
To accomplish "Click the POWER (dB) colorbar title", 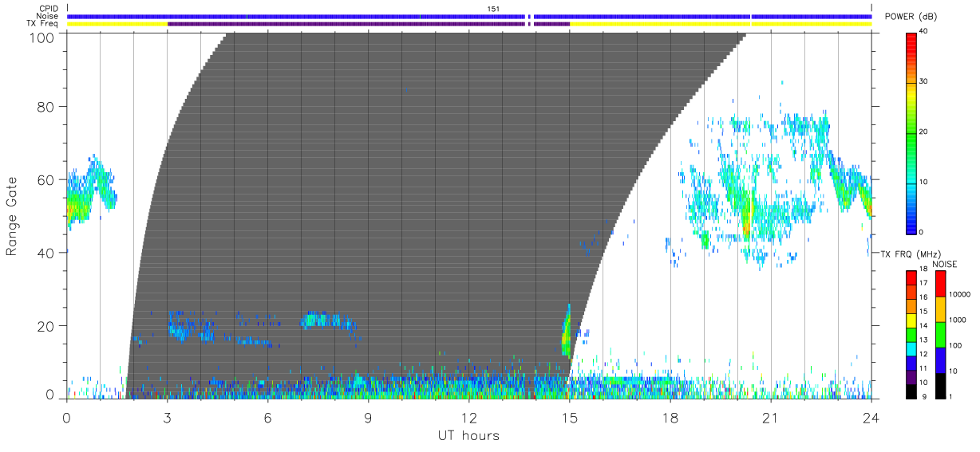I will pos(911,17).
